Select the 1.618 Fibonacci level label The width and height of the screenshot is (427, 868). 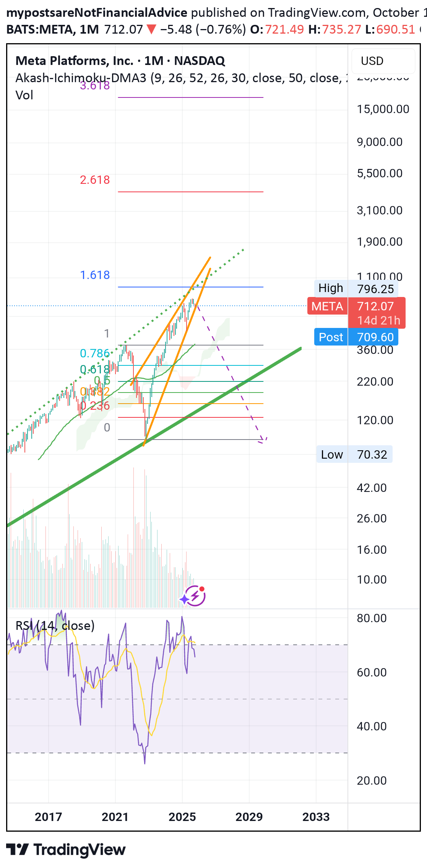coord(95,275)
